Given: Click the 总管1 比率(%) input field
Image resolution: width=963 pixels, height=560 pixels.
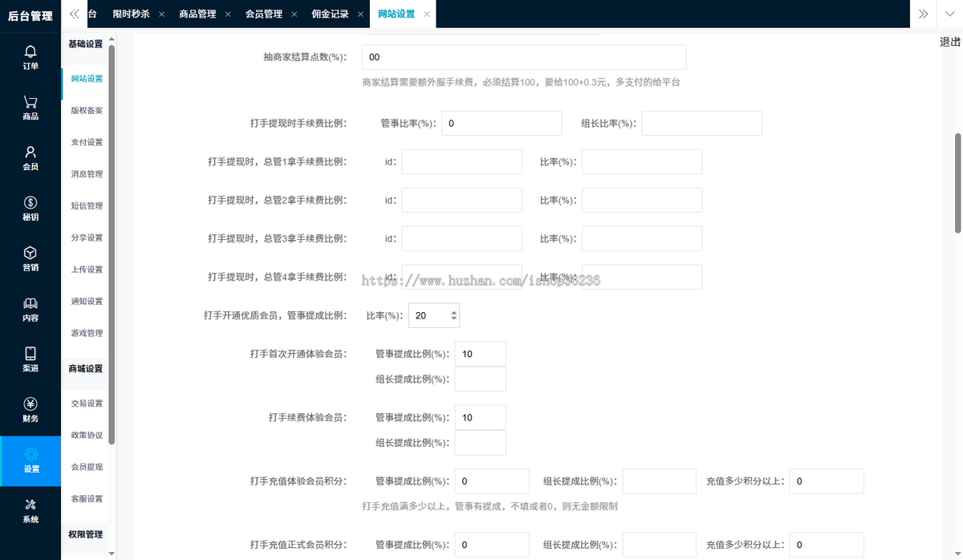Looking at the screenshot, I should [x=642, y=162].
